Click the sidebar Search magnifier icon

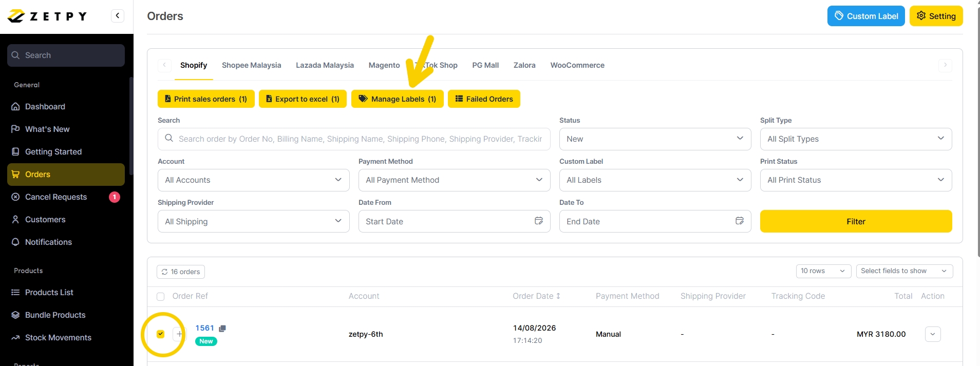(x=15, y=55)
